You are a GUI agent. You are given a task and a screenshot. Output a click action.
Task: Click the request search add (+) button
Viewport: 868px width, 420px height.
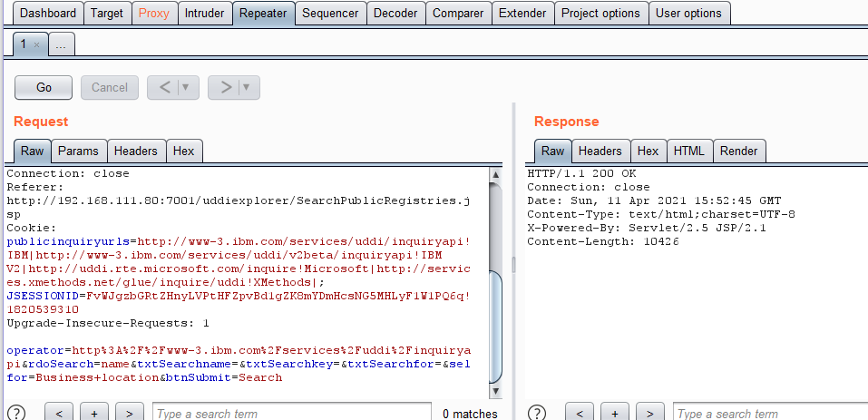click(94, 413)
